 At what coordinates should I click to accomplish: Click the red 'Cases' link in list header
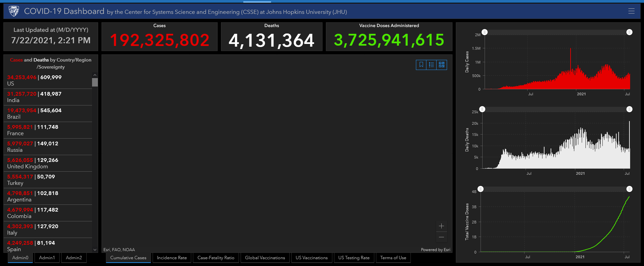pos(16,60)
